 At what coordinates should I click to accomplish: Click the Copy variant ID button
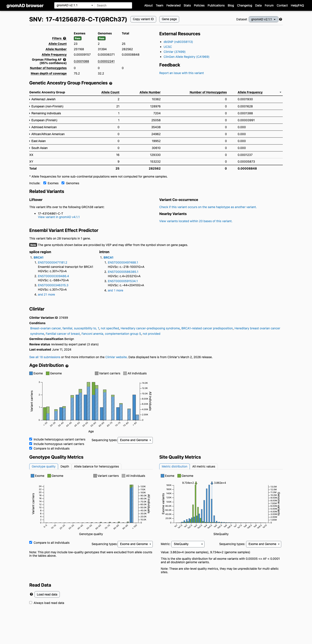(143, 19)
